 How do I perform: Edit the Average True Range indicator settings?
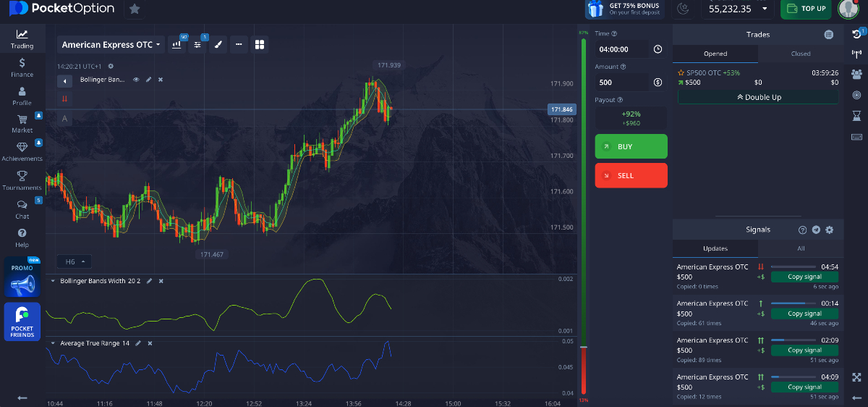click(137, 343)
